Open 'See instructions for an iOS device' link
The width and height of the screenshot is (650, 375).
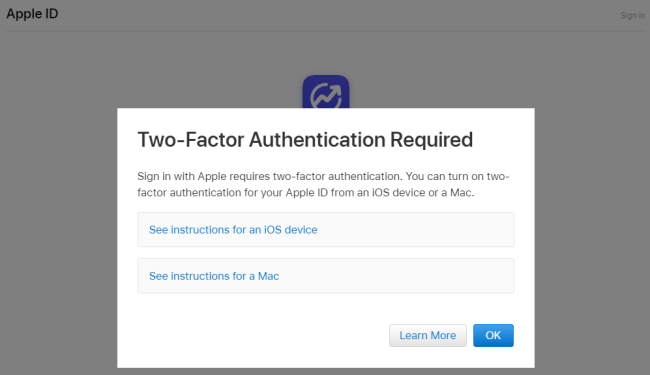pyautogui.click(x=233, y=230)
